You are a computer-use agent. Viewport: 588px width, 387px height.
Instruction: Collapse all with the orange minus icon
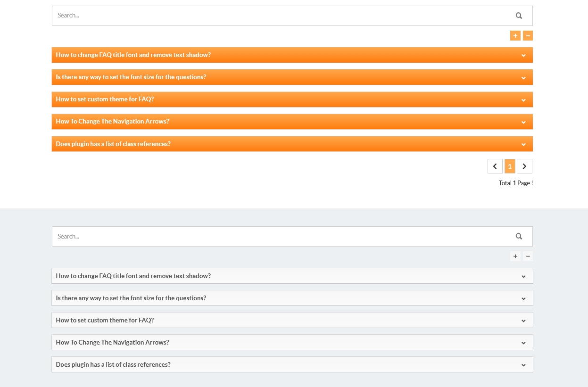click(x=528, y=36)
